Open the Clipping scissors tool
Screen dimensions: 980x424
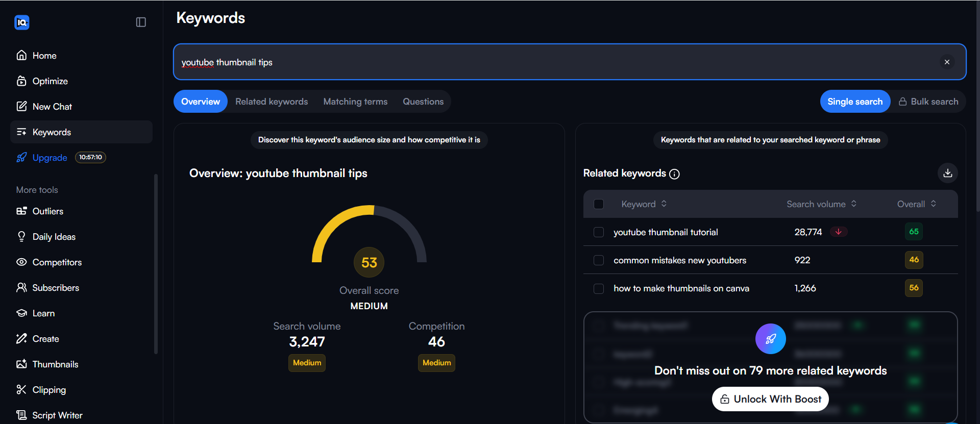click(81, 389)
